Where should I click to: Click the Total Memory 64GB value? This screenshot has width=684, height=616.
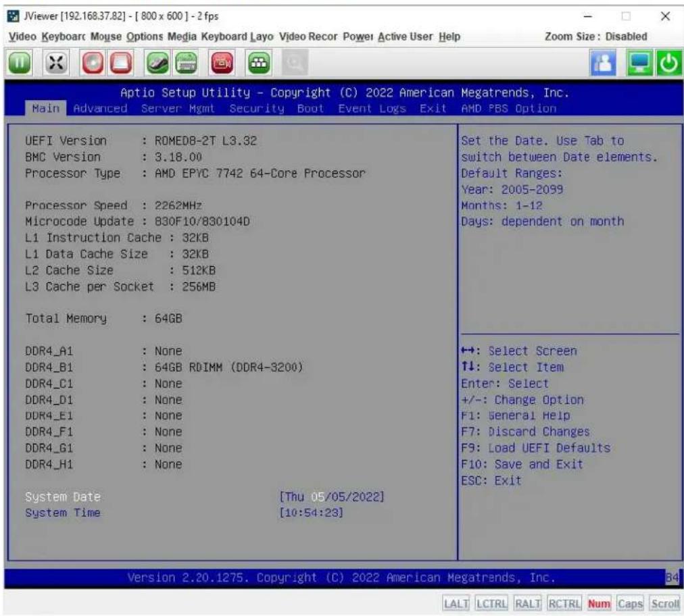168,318
